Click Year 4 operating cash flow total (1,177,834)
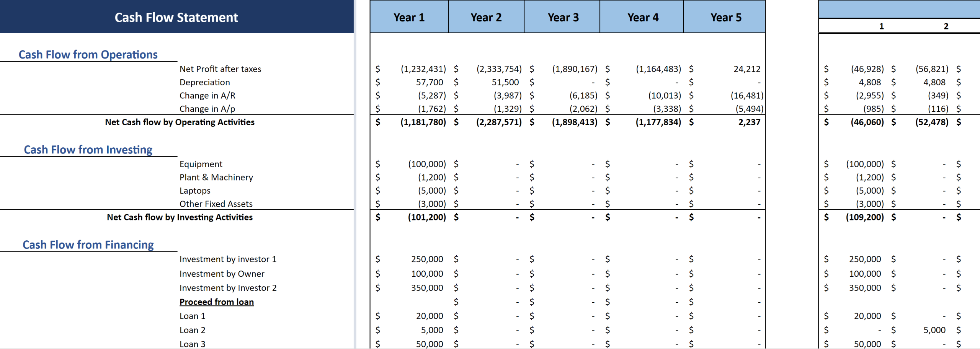The height and width of the screenshot is (349, 980). point(658,122)
